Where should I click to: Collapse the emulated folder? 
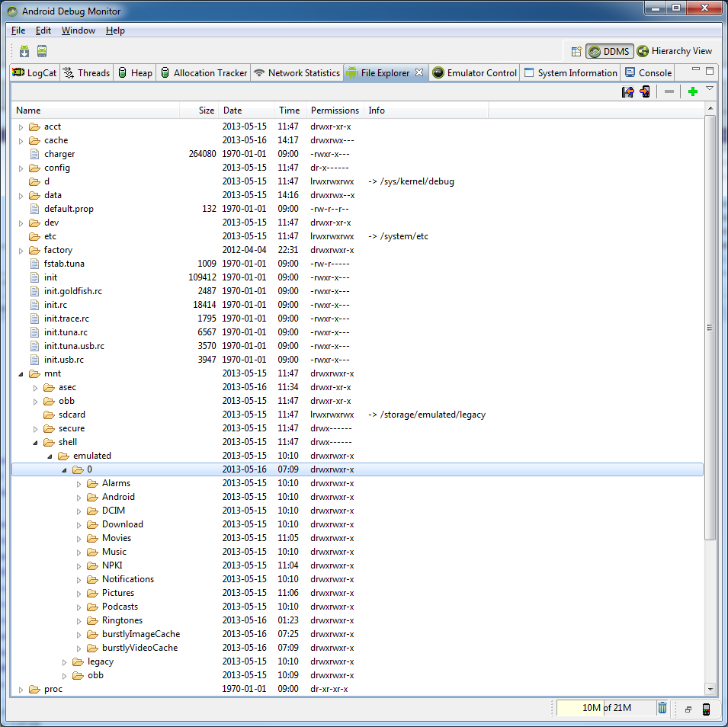[x=50, y=456]
